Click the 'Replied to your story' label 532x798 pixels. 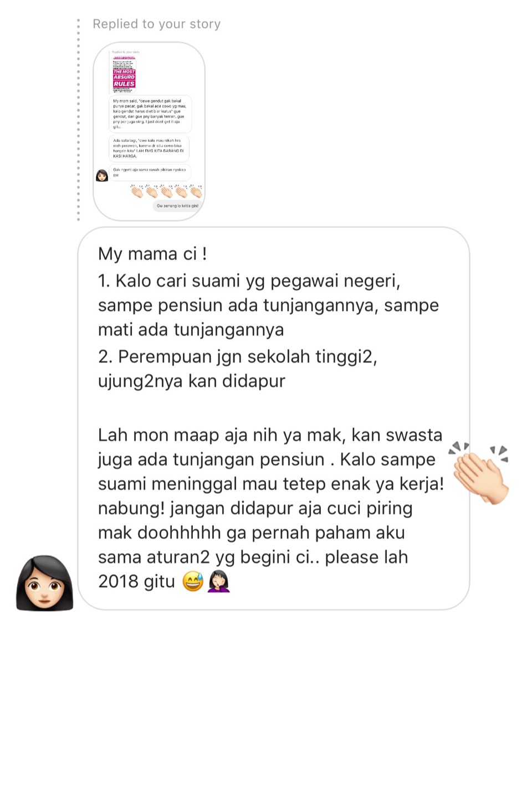coord(156,24)
